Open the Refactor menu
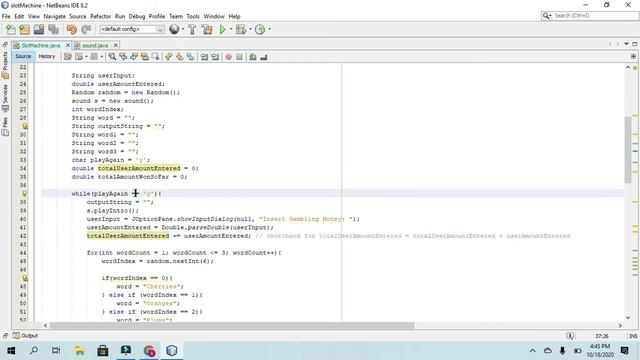 [x=100, y=16]
